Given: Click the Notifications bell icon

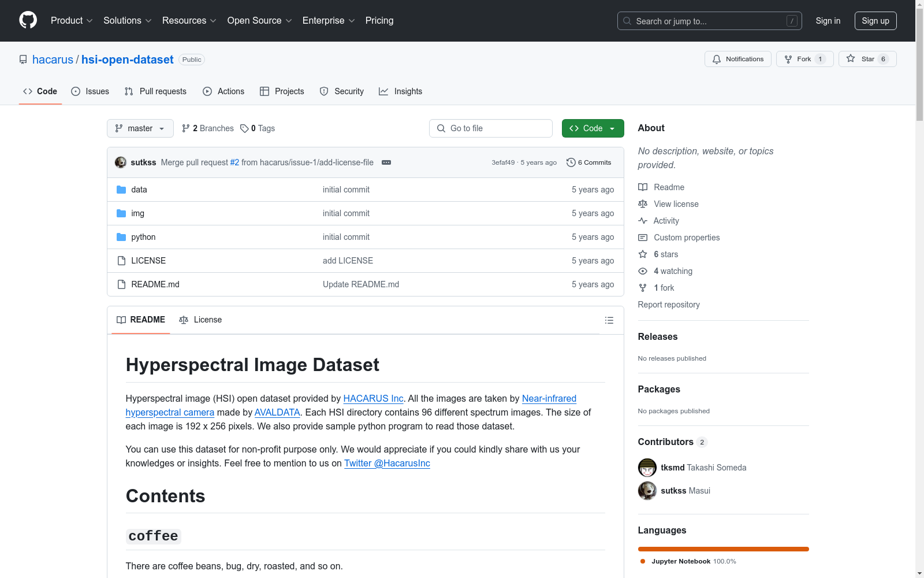Looking at the screenshot, I should coord(717,58).
